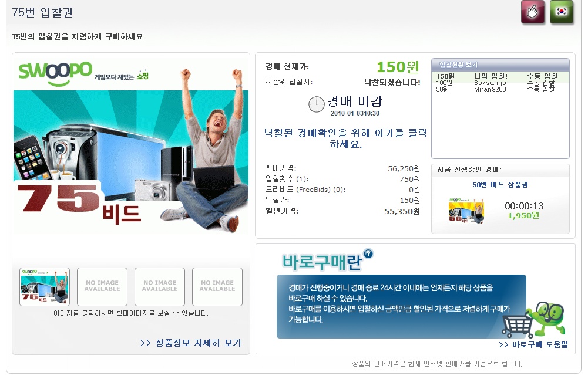The height and width of the screenshot is (379, 588).
Task: Open the 상품정보 자세히 보기 link
Action: click(x=190, y=343)
